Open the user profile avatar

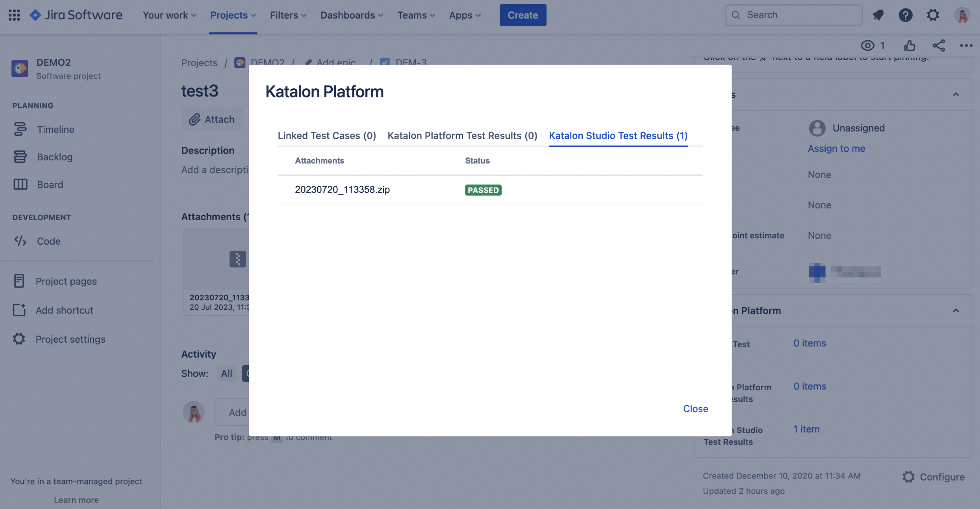pos(962,15)
